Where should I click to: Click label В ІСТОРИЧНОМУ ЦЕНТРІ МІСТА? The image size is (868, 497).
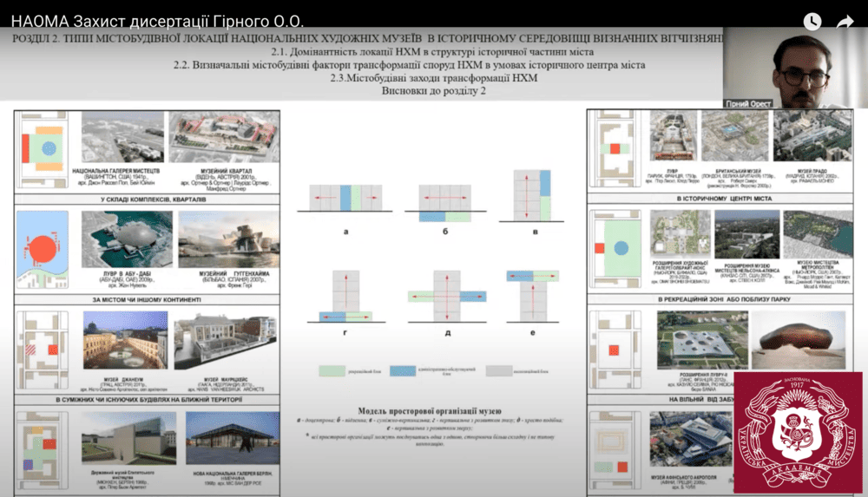(x=724, y=198)
